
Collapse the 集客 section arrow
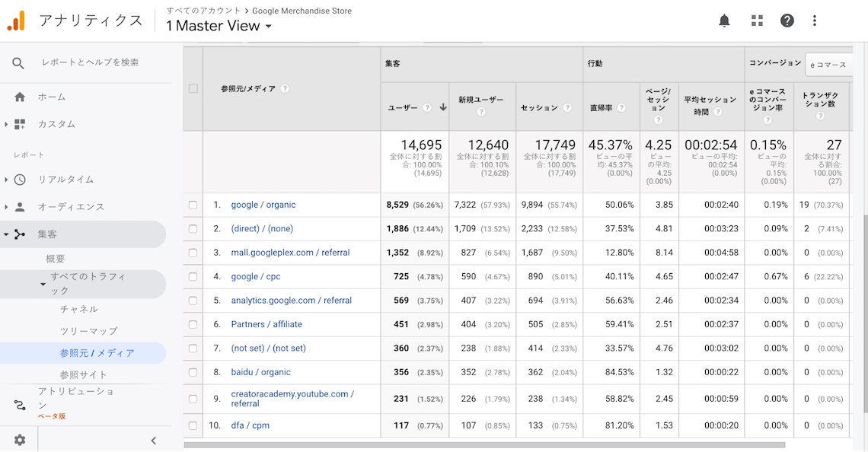coord(6,234)
